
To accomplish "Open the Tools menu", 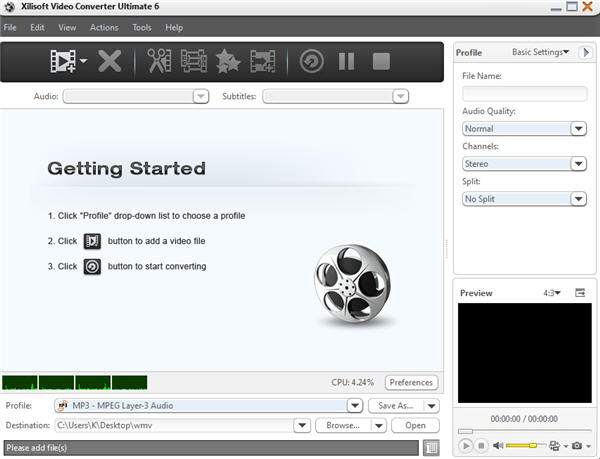I will (142, 28).
